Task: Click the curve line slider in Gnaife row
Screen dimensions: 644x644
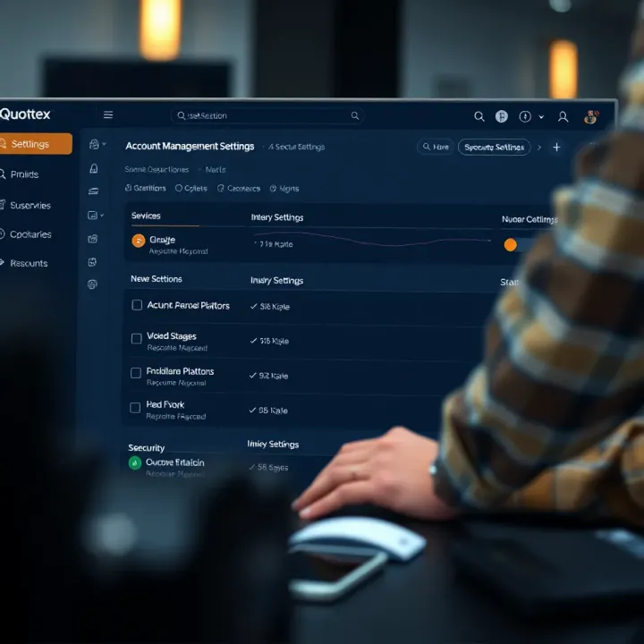Action: 372,239
